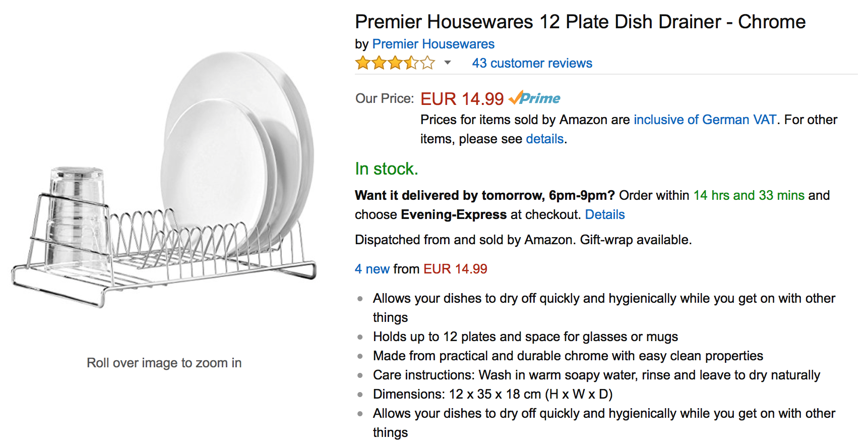Screen dimensions: 868x442
Task: View the 4 new offers link
Action: [372, 269]
